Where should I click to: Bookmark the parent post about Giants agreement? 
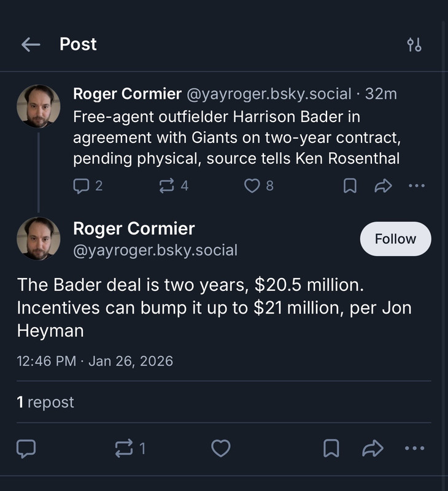[x=350, y=185]
